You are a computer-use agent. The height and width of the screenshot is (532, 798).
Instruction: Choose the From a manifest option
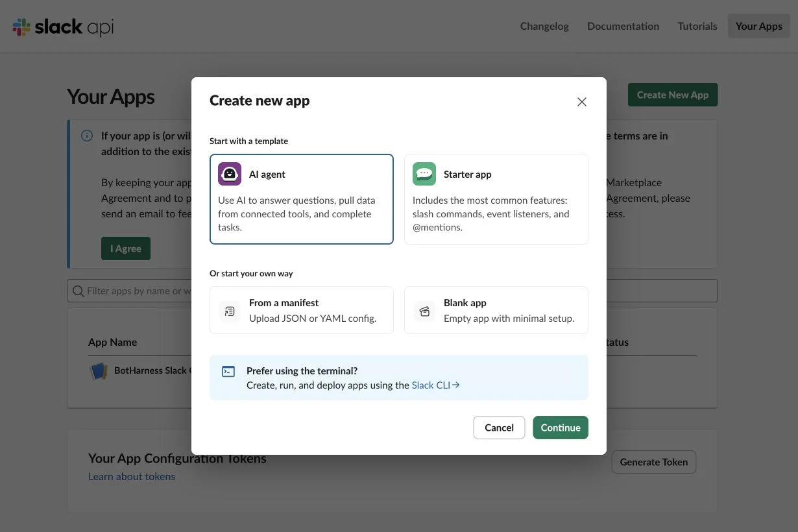302,310
